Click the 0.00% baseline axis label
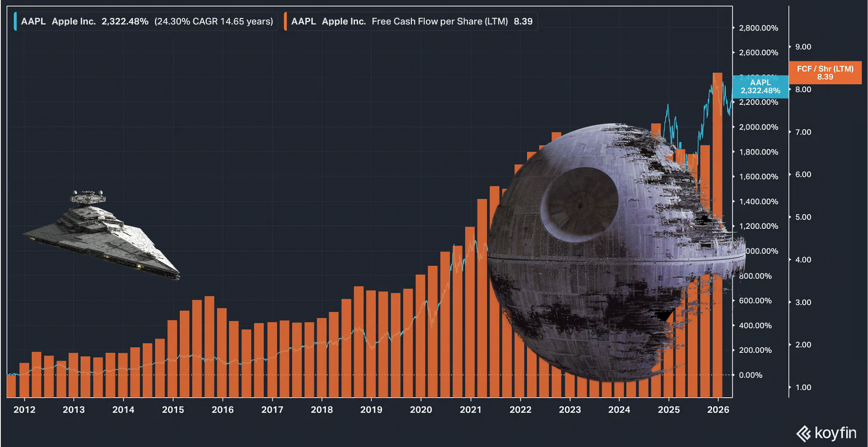The height and width of the screenshot is (447, 868). coord(750,375)
